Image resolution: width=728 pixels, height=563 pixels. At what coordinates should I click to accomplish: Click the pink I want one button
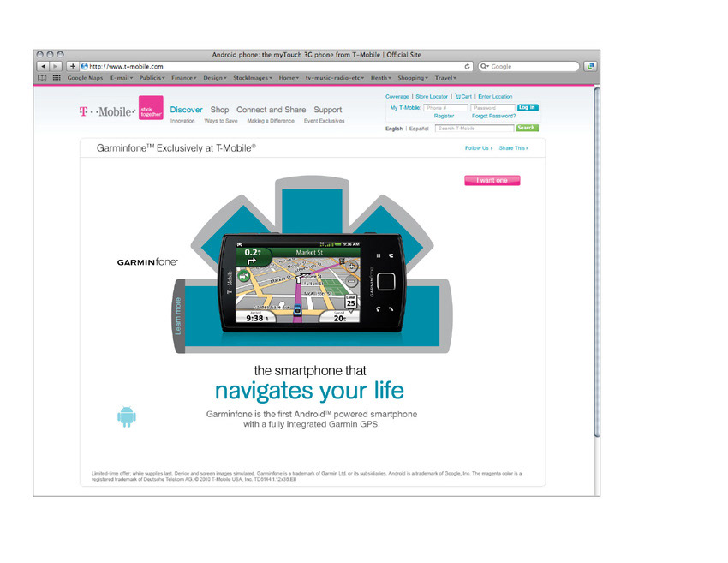(x=492, y=180)
